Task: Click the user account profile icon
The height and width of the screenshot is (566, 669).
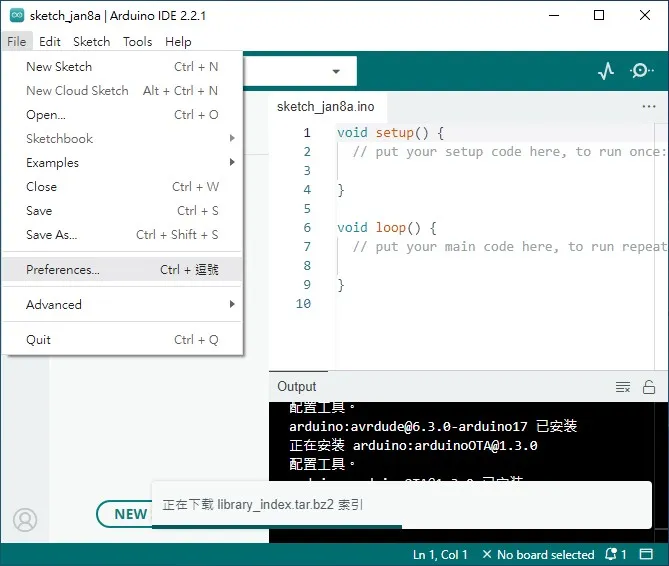Action: pos(25,520)
